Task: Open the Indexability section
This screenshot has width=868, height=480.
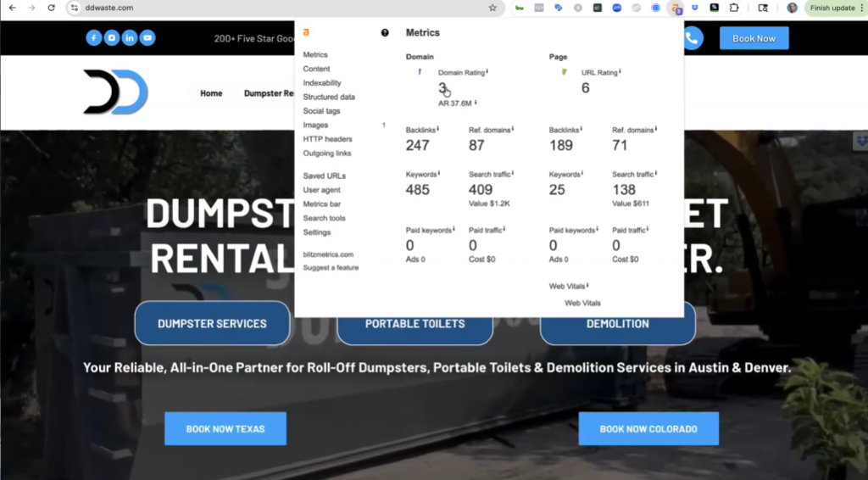Action: click(322, 83)
